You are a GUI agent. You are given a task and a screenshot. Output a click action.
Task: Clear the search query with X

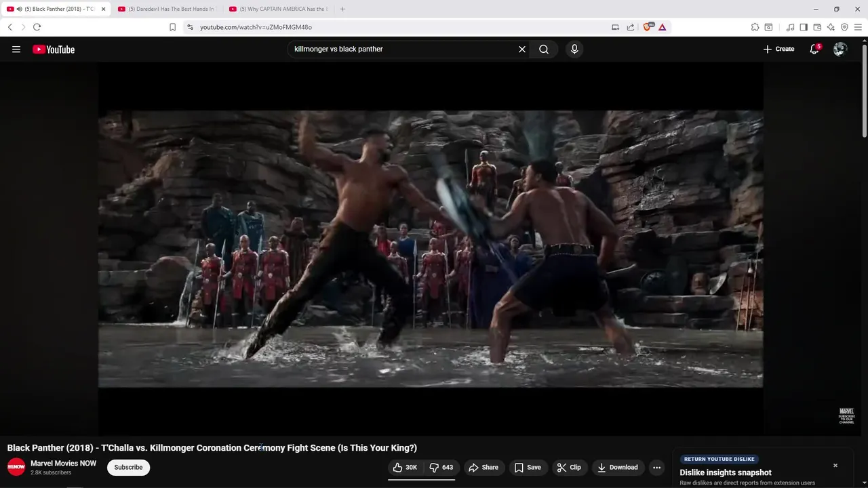[x=522, y=49]
